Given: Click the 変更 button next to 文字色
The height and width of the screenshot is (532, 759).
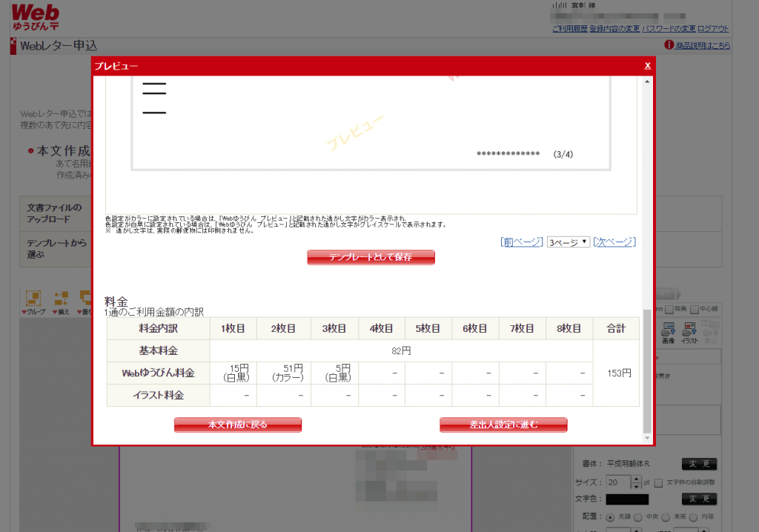Looking at the screenshot, I should click(x=700, y=499).
